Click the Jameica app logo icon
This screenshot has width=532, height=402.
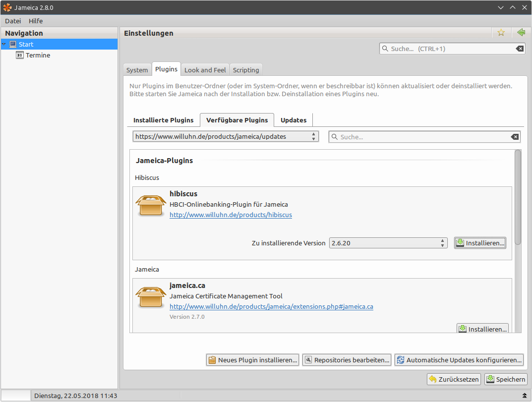tap(7, 7)
